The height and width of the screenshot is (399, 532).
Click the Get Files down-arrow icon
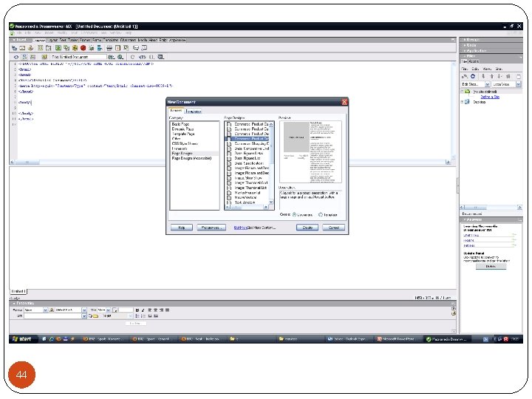pos(483,76)
